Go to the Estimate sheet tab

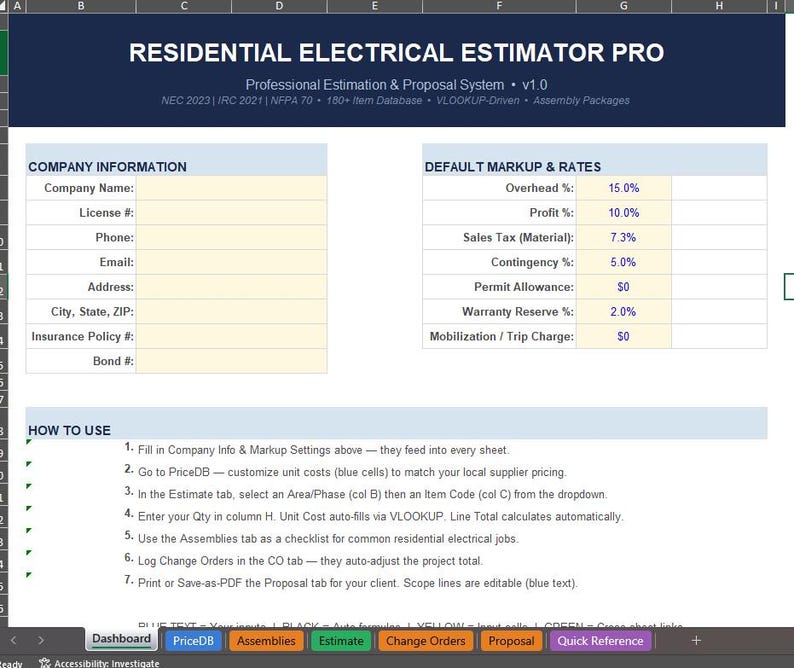pyautogui.click(x=341, y=641)
